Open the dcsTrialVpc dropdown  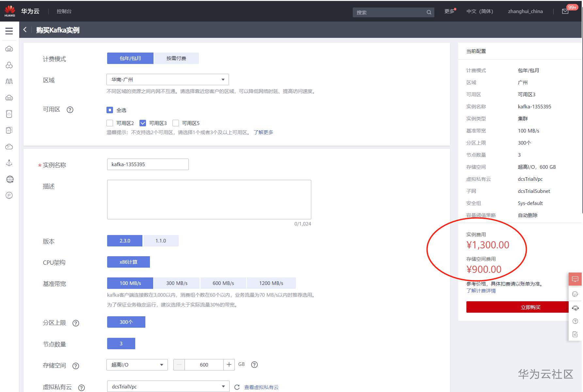(168, 386)
